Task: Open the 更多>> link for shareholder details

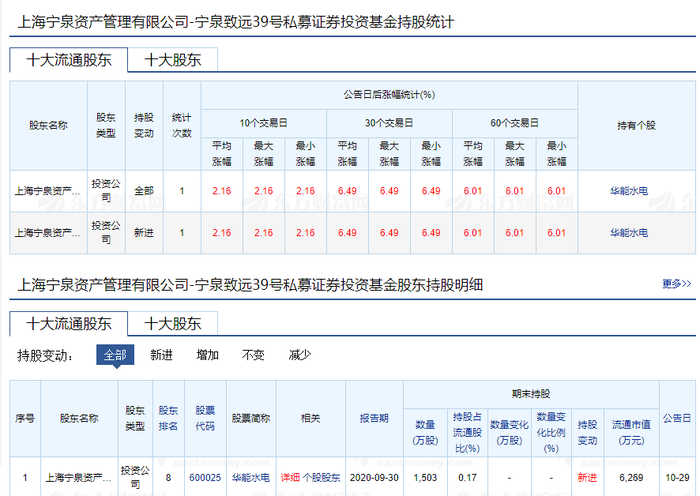Action: pos(676,284)
